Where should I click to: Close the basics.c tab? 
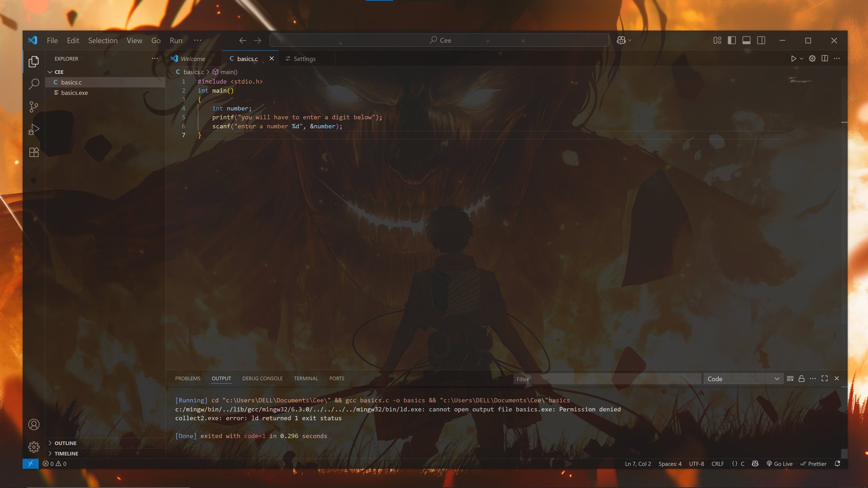[272, 58]
